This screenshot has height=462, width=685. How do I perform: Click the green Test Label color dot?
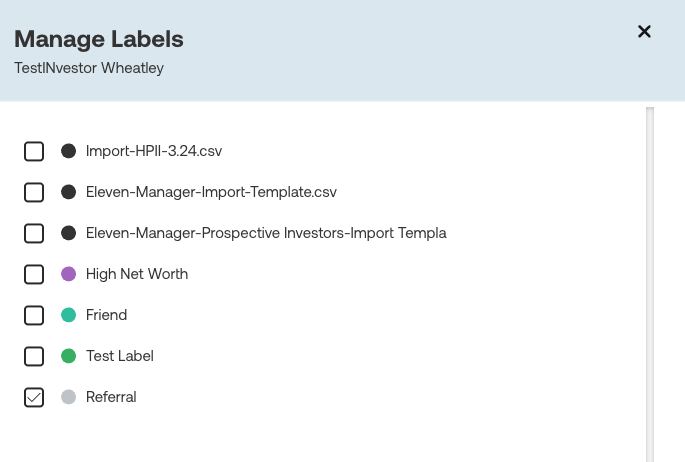click(69, 356)
